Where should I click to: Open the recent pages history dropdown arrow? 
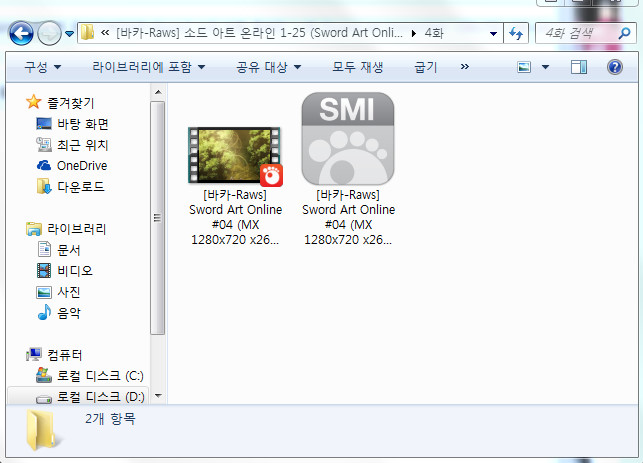[70, 34]
